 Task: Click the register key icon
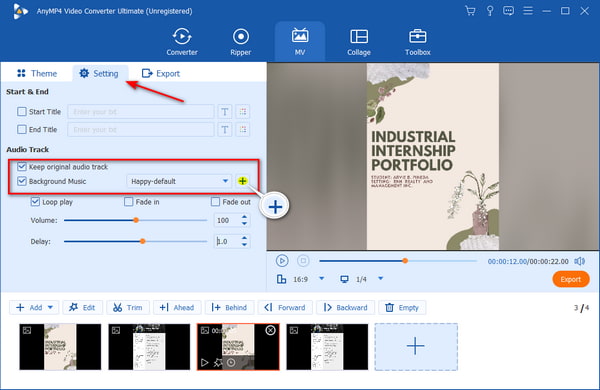click(x=490, y=11)
